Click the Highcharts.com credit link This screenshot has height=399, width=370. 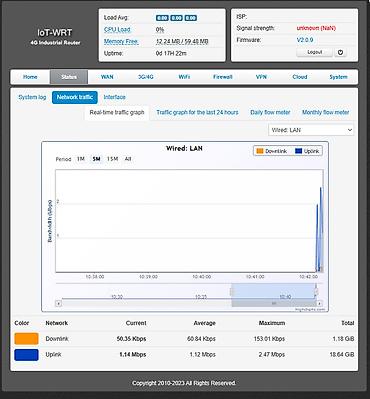tap(310, 309)
